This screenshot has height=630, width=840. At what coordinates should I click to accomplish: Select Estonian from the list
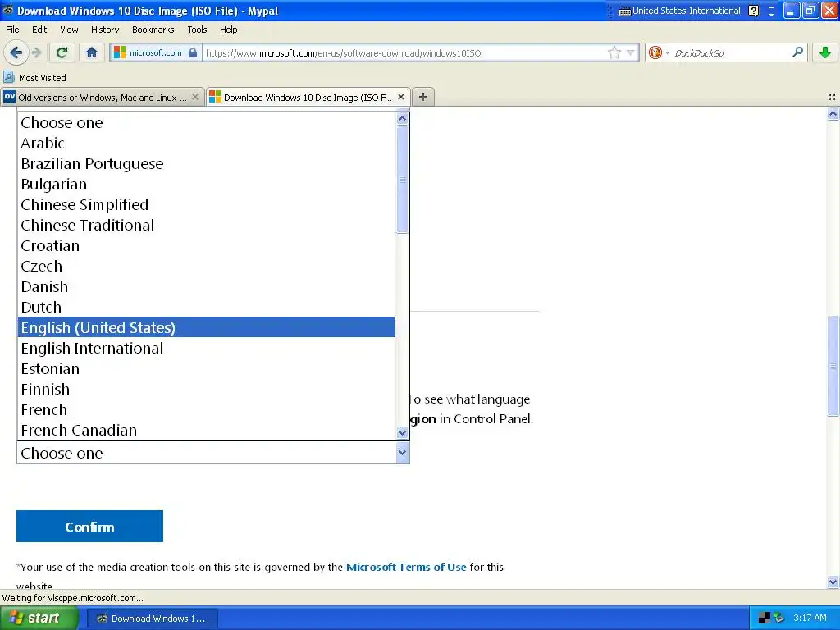coord(206,368)
